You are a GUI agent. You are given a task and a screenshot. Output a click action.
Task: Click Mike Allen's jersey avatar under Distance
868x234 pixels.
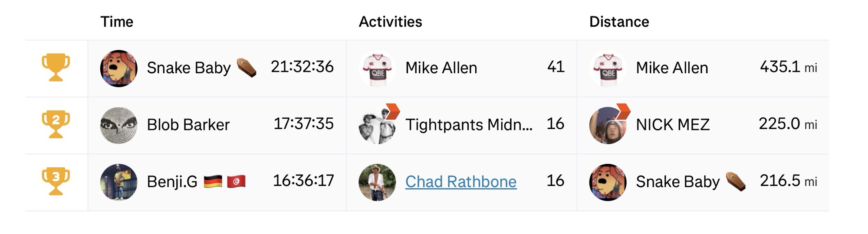point(608,68)
